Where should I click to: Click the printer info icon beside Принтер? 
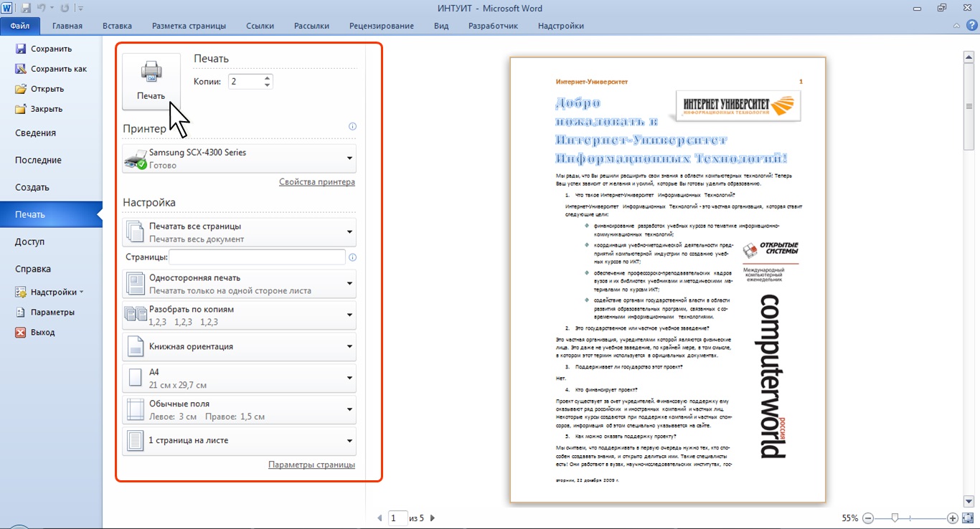coord(352,127)
